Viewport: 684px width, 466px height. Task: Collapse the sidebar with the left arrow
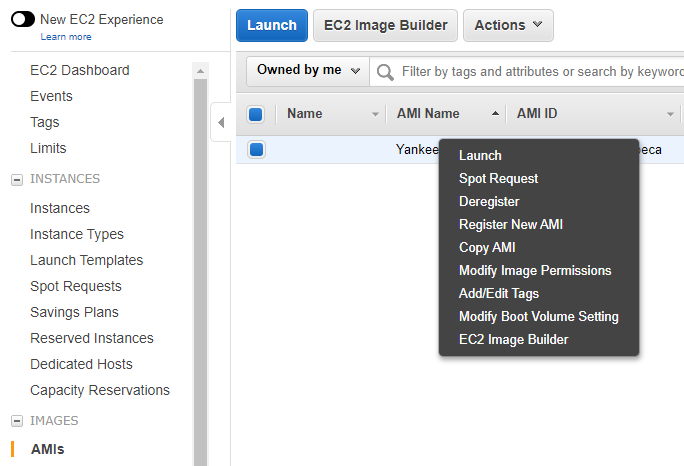[x=221, y=123]
